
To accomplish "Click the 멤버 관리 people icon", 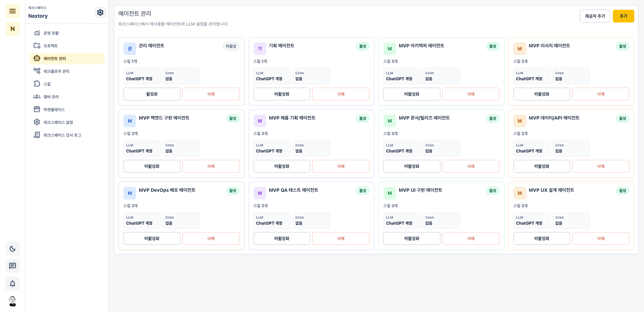I will tap(37, 97).
